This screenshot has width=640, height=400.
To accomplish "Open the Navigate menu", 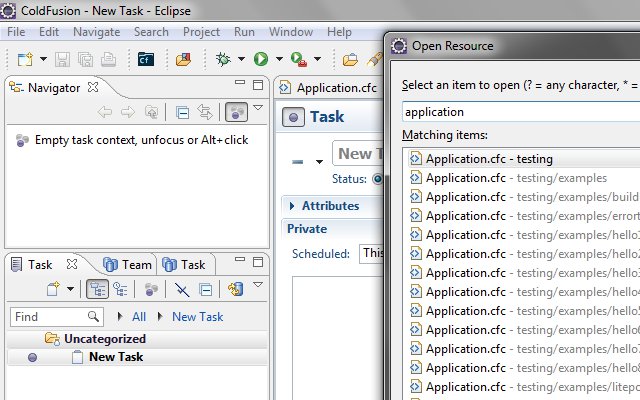I will coord(97,32).
